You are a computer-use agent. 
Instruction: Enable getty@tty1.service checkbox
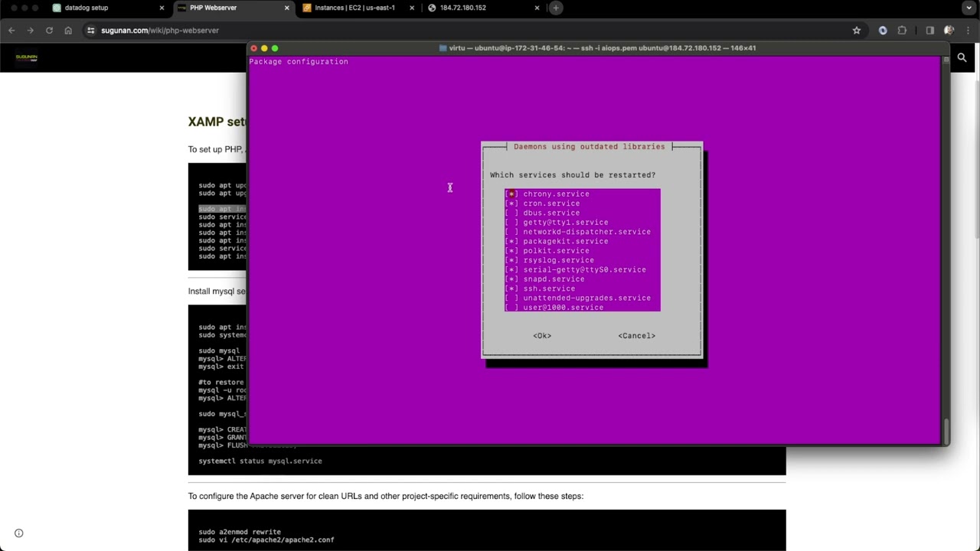[511, 223]
